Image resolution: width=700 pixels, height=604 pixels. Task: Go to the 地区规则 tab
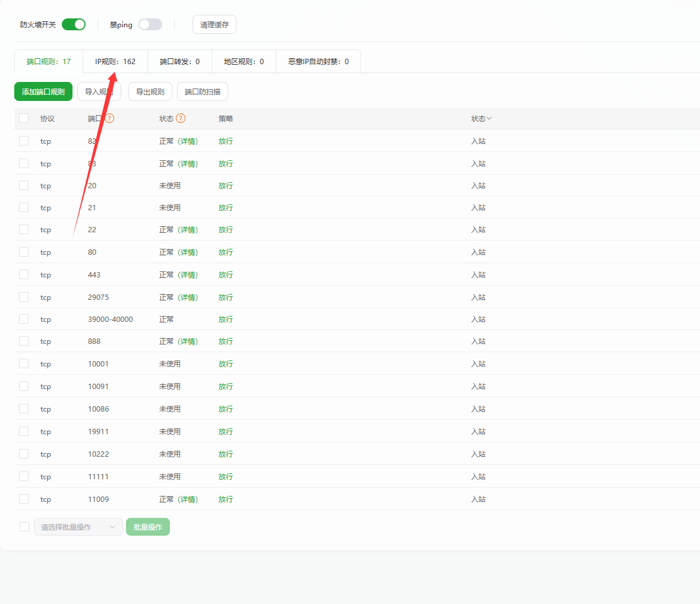tap(244, 61)
